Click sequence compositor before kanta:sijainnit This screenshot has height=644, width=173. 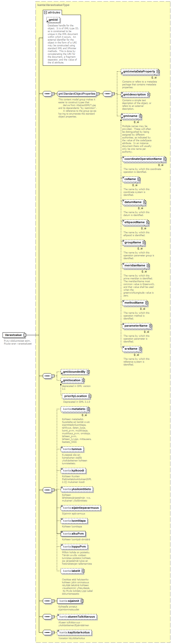tap(47, 601)
